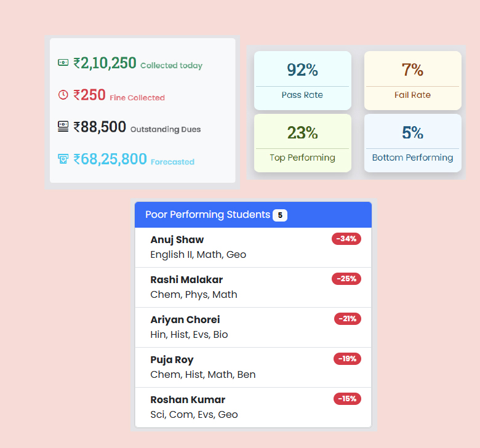Click the green cash icon beside Collected today
The width and height of the screenshot is (480, 448).
[x=63, y=63]
